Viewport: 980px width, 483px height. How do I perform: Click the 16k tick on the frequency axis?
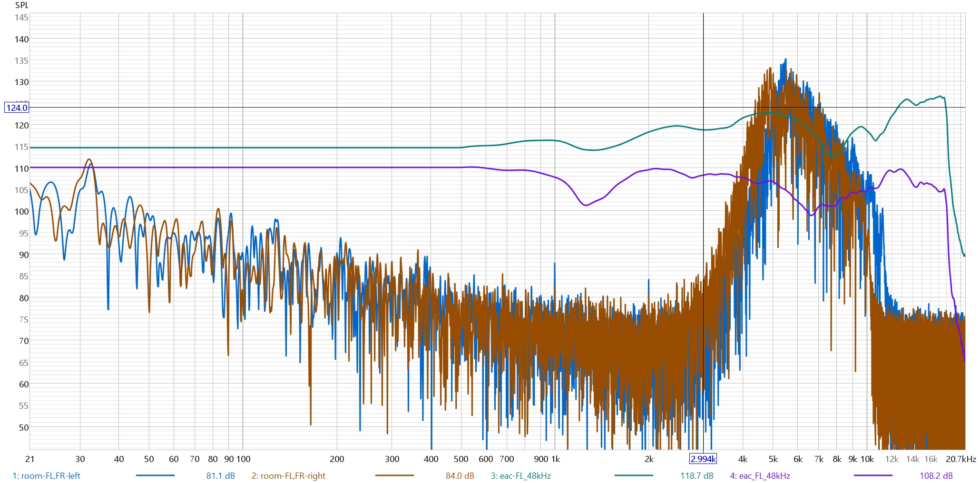tap(931, 459)
